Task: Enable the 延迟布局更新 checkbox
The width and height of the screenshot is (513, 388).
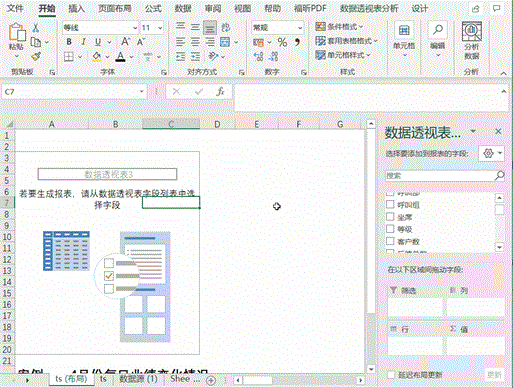Action: point(392,375)
